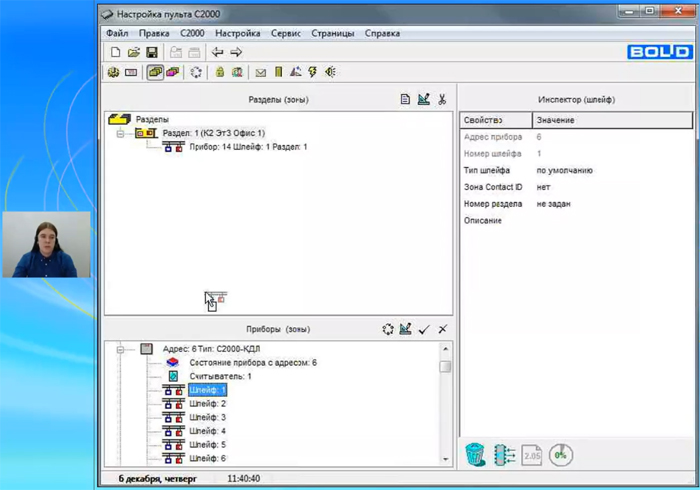The image size is (700, 490).
Task: Select Шлейф: 3 in devices tree
Action: coord(208,417)
